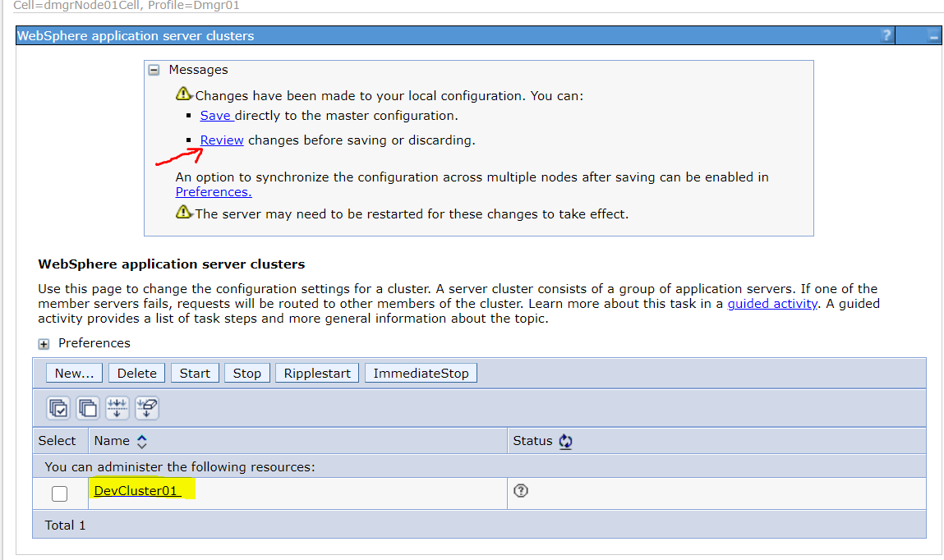Open the guided activity link
The height and width of the screenshot is (560, 944).
click(x=772, y=304)
